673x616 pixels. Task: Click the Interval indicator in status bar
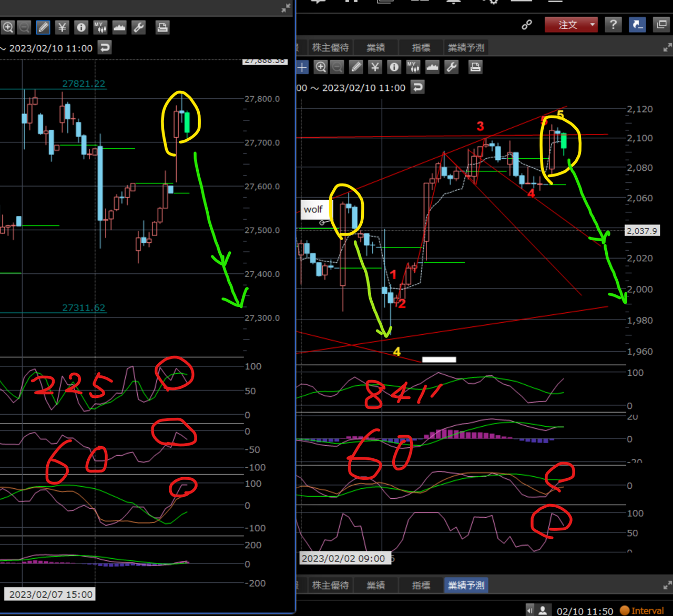tap(642, 610)
